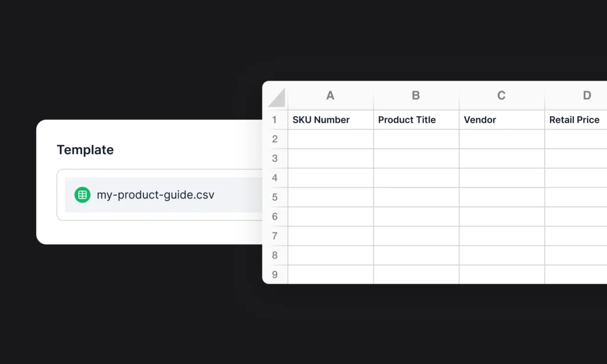Click the select-all corner triangle
The image size is (607, 364).
[x=276, y=97]
